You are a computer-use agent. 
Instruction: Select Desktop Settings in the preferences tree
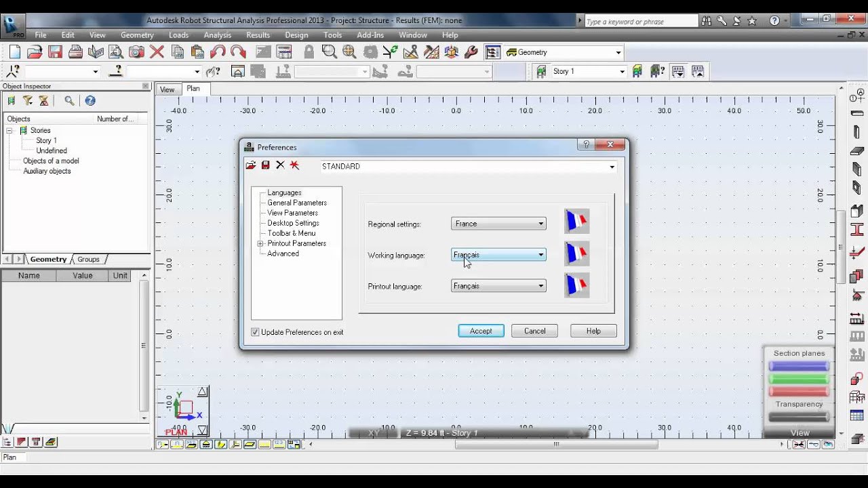tap(293, 223)
